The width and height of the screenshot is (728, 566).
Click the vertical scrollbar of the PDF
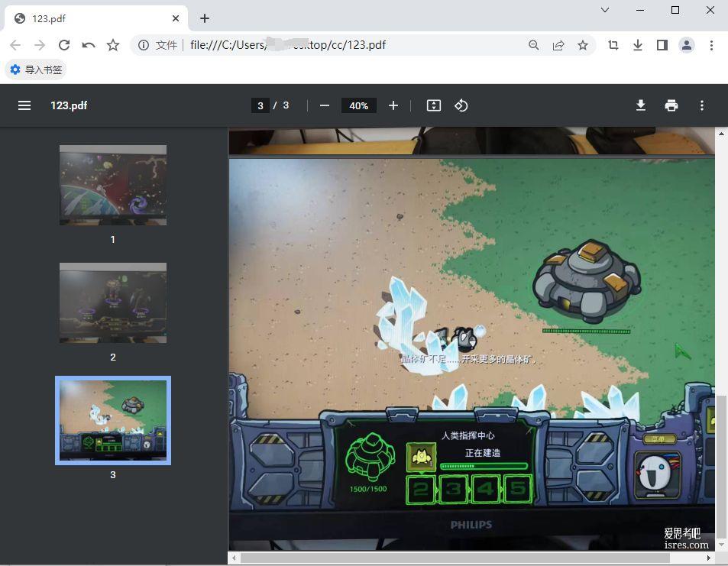click(x=721, y=467)
